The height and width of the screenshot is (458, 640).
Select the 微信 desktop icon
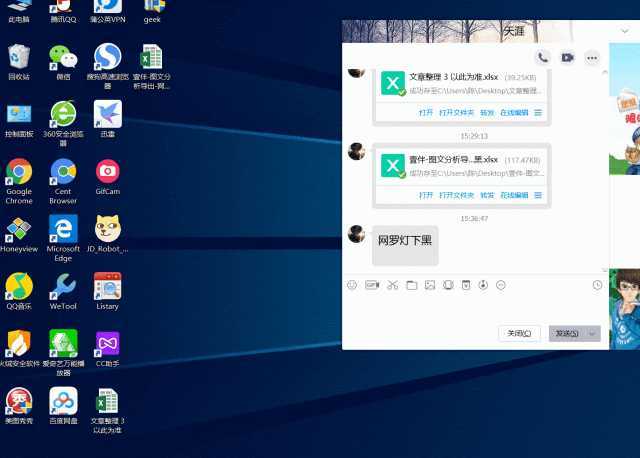[63, 62]
